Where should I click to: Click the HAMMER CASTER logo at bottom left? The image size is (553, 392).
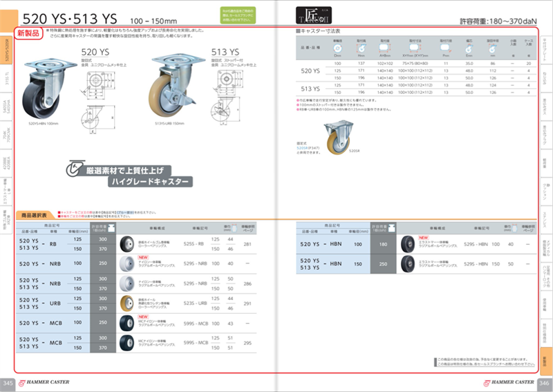[x=44, y=382]
